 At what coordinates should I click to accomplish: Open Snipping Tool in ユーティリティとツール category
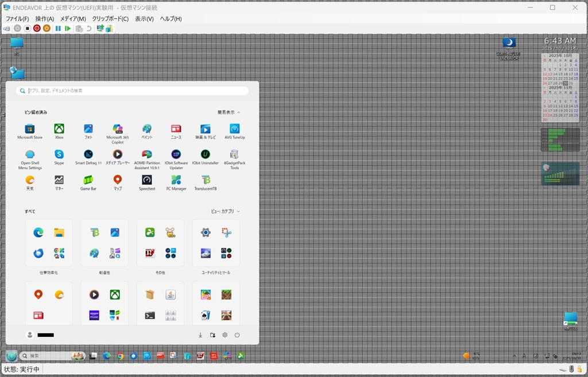[x=226, y=233]
